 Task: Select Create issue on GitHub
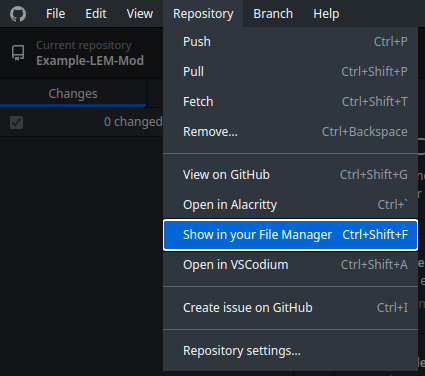pyautogui.click(x=290, y=308)
